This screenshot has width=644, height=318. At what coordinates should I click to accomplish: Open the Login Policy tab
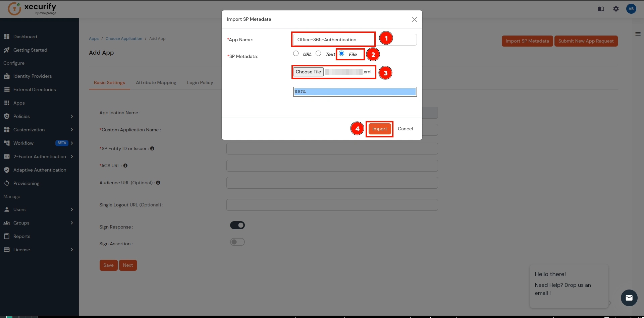click(200, 82)
